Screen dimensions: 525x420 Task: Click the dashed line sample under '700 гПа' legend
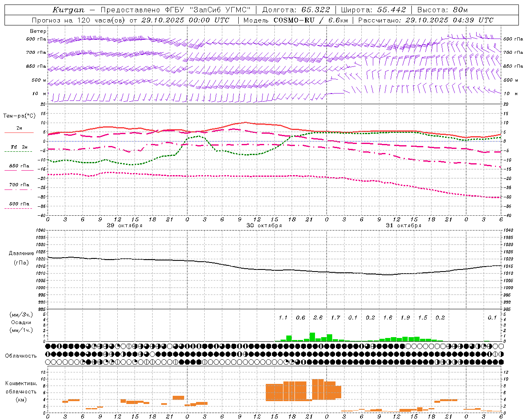pos(18,189)
